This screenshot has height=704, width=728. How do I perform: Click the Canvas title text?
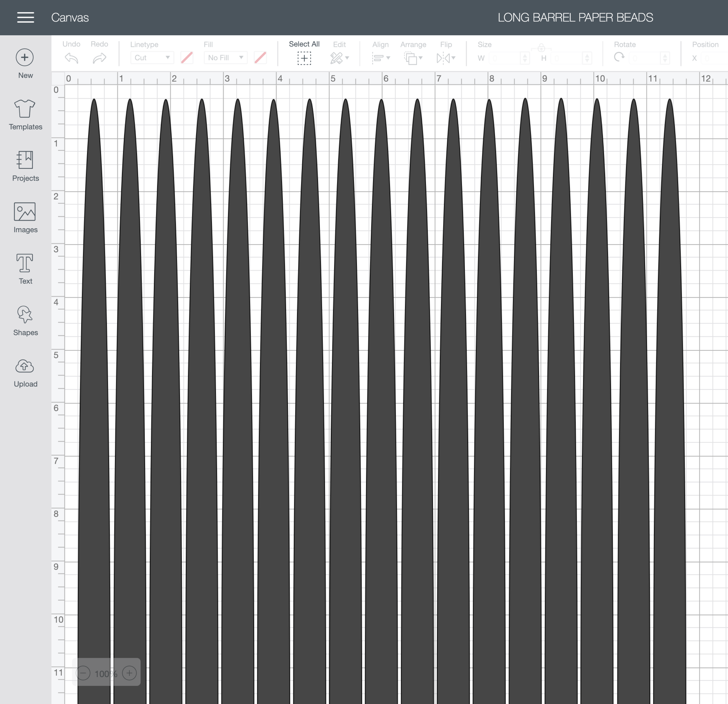(70, 17)
